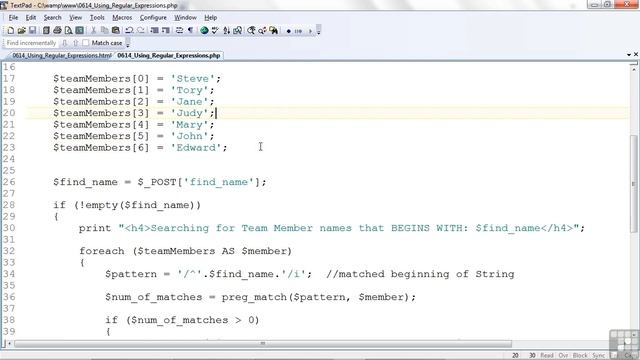
Task: Toggle visible spaces paragraph mark icon
Action: (x=190, y=31)
